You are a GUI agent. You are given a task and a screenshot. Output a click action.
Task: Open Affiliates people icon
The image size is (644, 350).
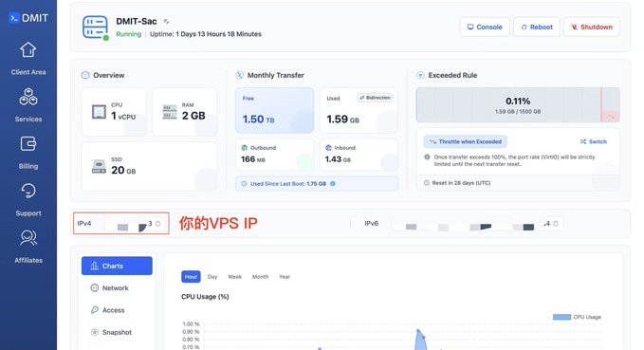(28, 238)
